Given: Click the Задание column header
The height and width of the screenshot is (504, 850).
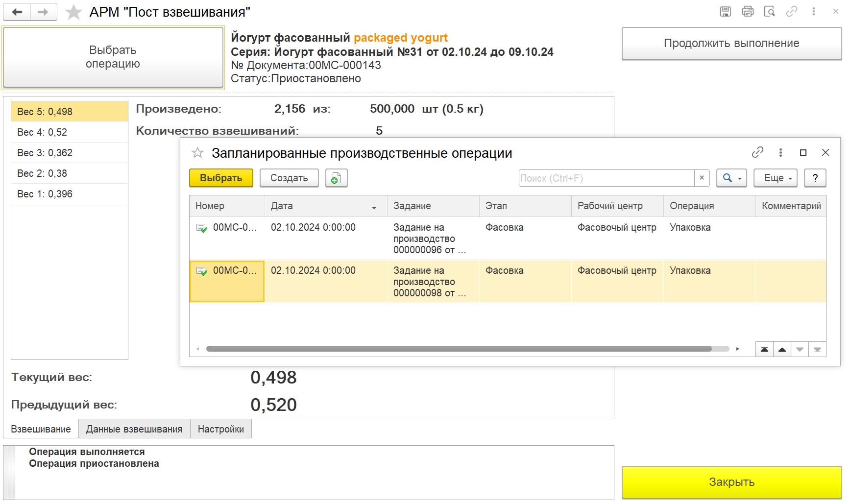Looking at the screenshot, I should pyautogui.click(x=433, y=206).
